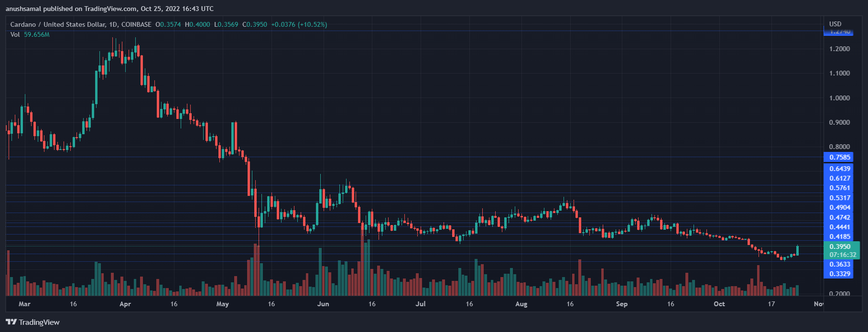This screenshot has width=868, height=332.
Task: Click the Oct date marker
Action: (x=719, y=304)
